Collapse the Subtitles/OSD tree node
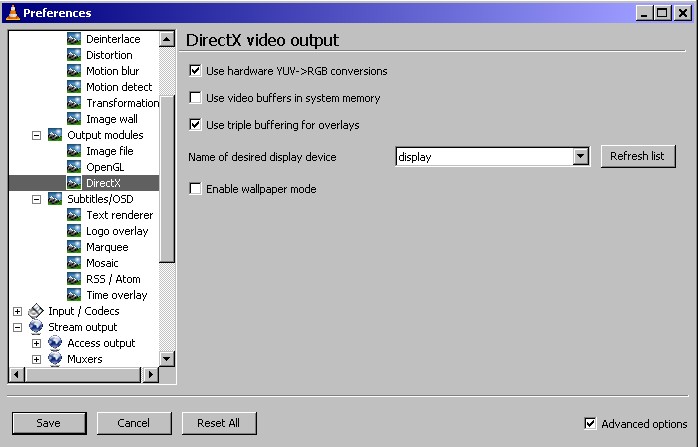This screenshot has height=447, width=698. (37, 199)
